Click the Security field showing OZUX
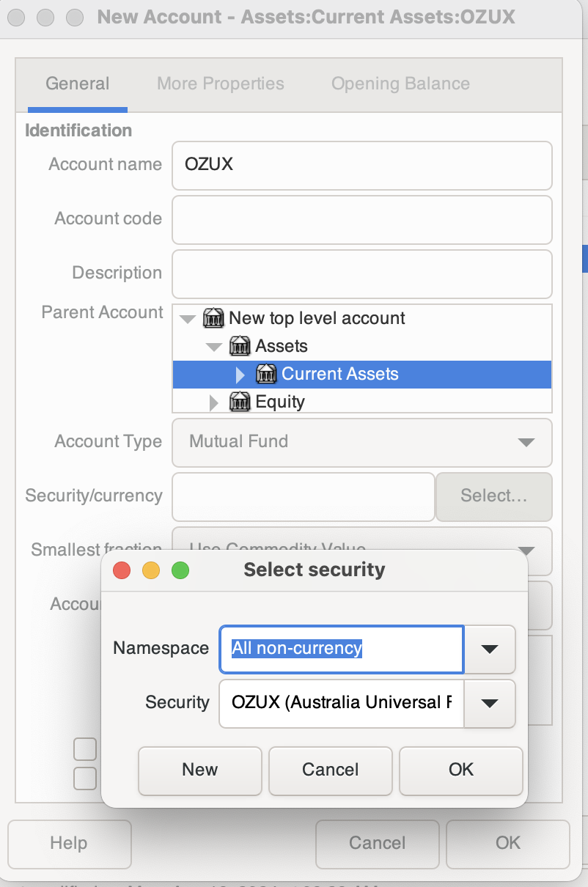The height and width of the screenshot is (887, 588). pyautogui.click(x=342, y=703)
